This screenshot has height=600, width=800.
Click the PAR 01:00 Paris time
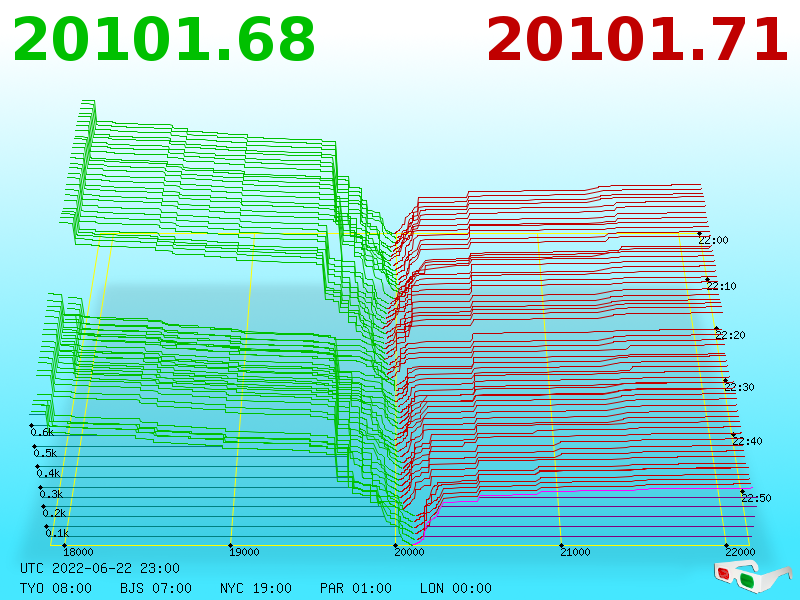pyautogui.click(x=356, y=588)
